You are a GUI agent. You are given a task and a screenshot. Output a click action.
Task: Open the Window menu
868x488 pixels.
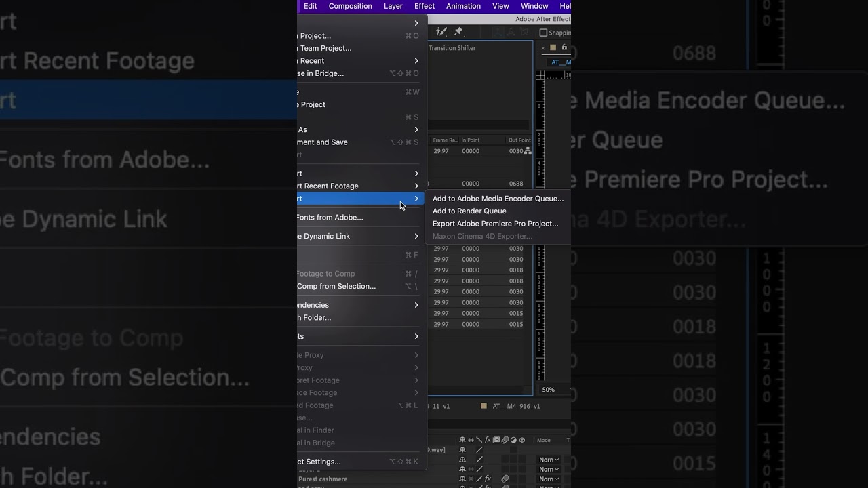coord(534,6)
